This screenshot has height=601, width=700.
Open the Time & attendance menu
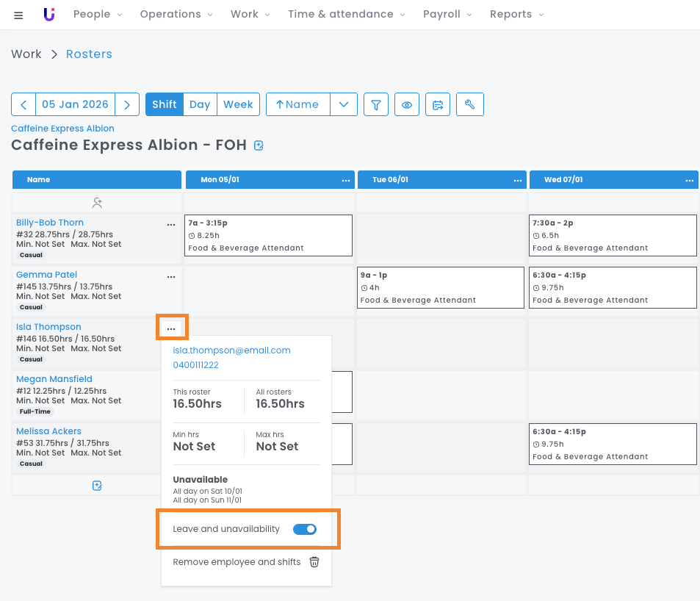[346, 14]
